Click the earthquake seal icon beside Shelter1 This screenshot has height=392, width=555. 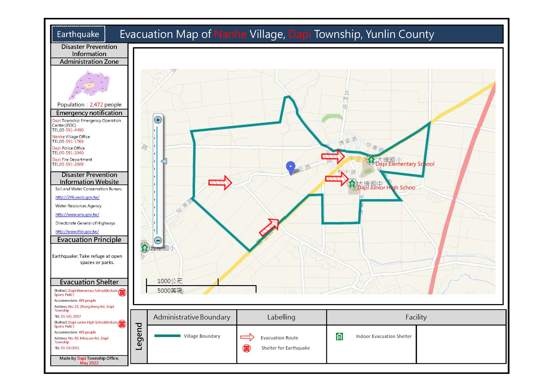tap(122, 292)
